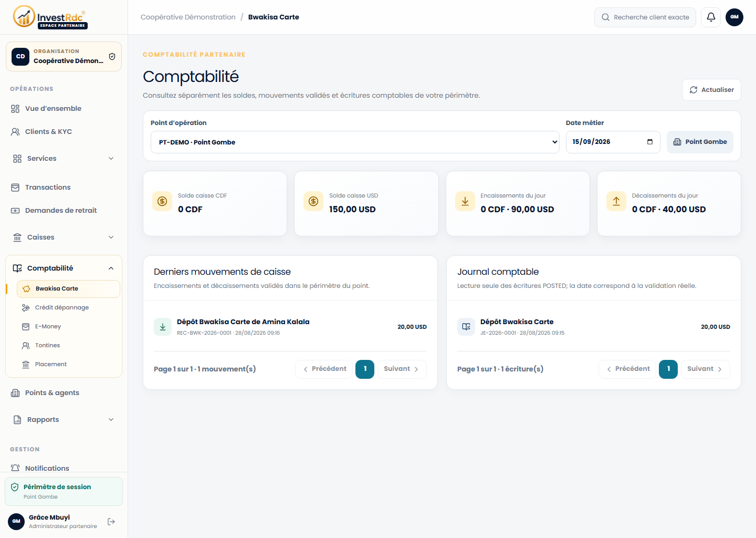The height and width of the screenshot is (538, 756).
Task: Click the Solde caisse USD coin icon
Action: click(x=313, y=201)
